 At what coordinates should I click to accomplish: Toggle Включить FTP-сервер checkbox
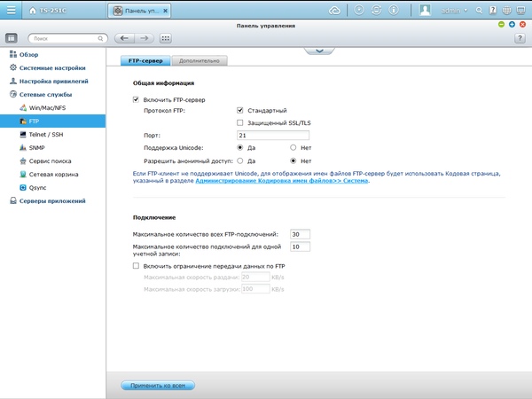click(x=136, y=99)
